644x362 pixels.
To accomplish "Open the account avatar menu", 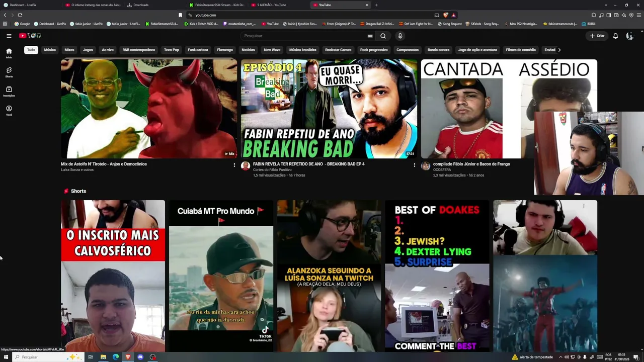I will point(629,36).
